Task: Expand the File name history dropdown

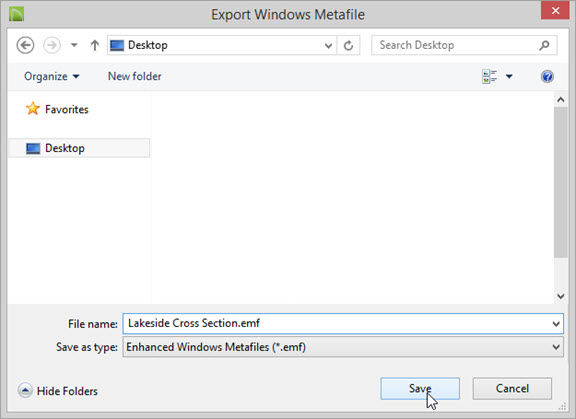Action: [x=556, y=324]
